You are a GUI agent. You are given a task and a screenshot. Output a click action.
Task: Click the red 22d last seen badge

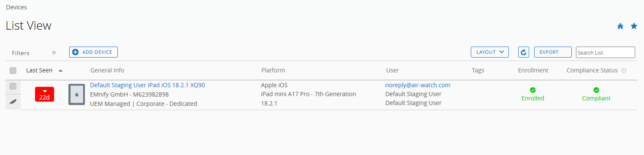(x=44, y=94)
